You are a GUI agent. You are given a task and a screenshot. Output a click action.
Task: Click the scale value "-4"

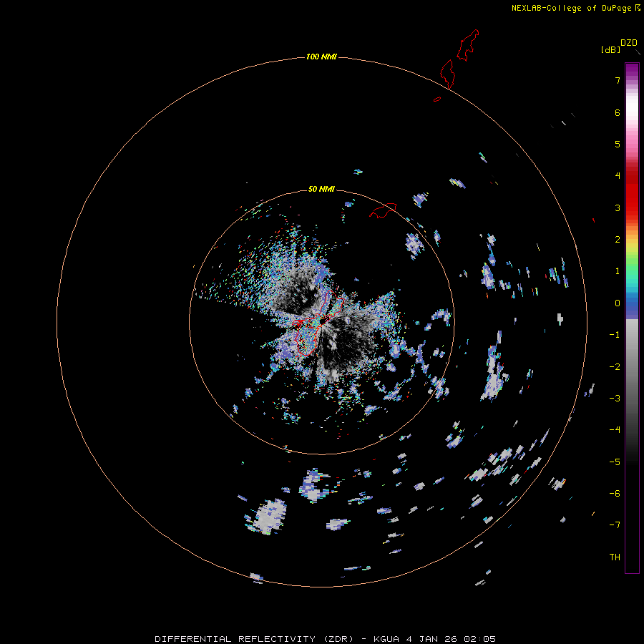point(615,430)
